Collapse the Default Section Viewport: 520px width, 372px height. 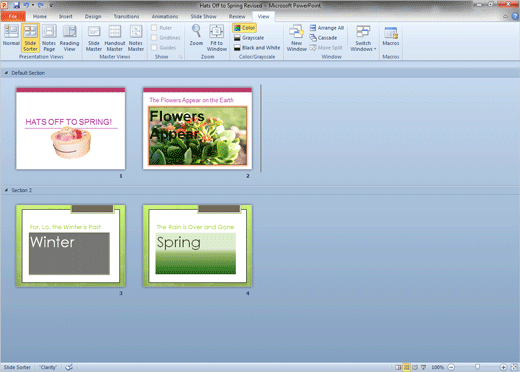tap(6, 73)
